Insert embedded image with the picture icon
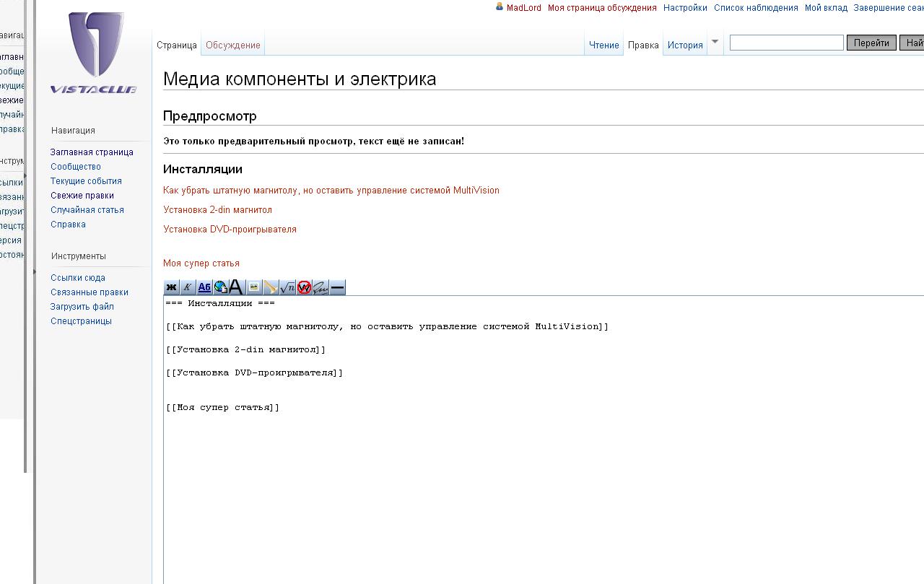924x584 pixels. click(254, 287)
